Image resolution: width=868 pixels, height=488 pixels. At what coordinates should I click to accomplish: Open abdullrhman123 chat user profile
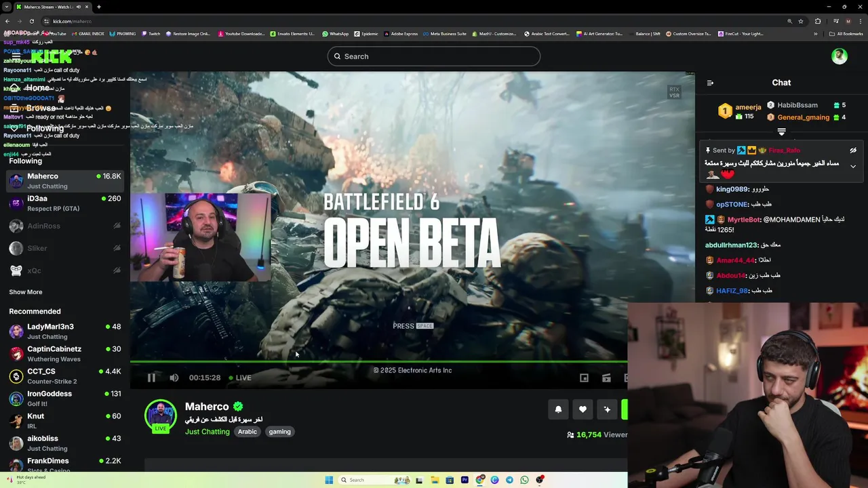[731, 245]
